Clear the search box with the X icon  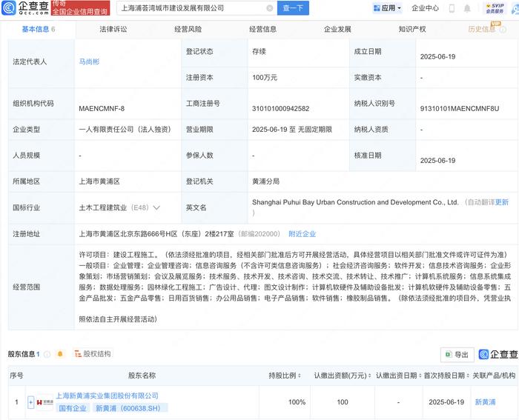pyautogui.click(x=270, y=8)
